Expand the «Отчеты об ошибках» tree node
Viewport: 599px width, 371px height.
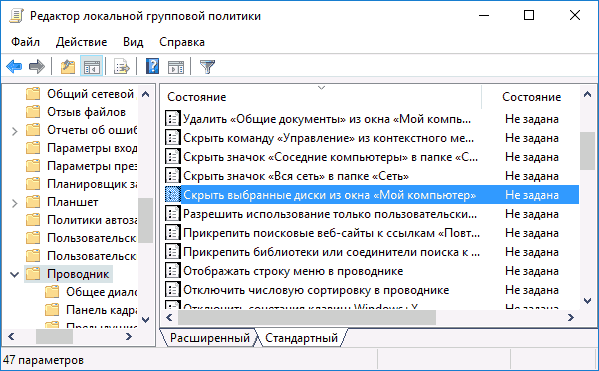[15, 131]
